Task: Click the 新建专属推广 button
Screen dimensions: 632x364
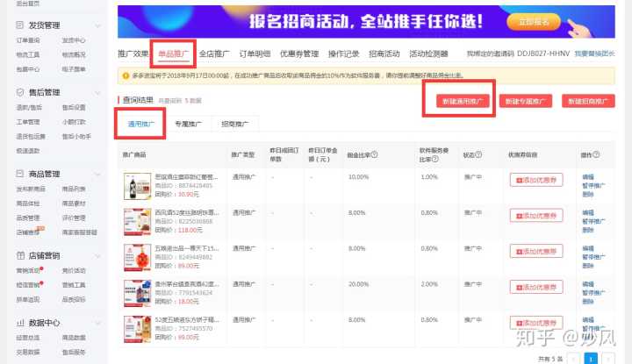Action: pos(526,101)
